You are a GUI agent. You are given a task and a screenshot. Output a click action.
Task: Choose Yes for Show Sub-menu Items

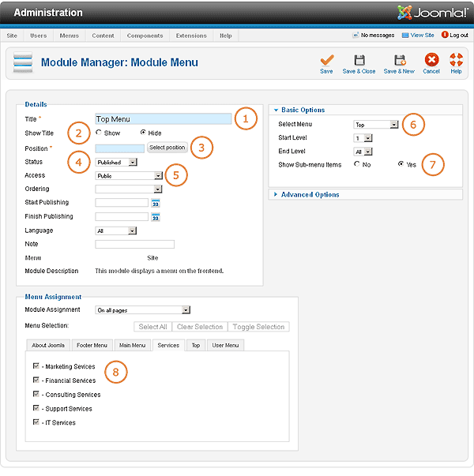click(401, 164)
